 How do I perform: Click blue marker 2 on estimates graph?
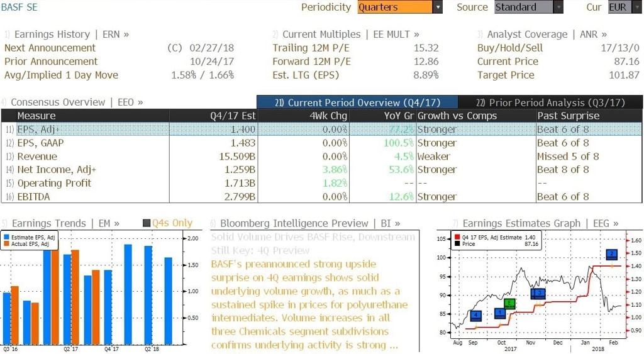click(612, 254)
